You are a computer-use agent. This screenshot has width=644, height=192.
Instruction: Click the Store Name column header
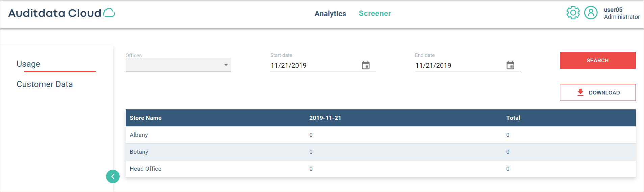146,118
